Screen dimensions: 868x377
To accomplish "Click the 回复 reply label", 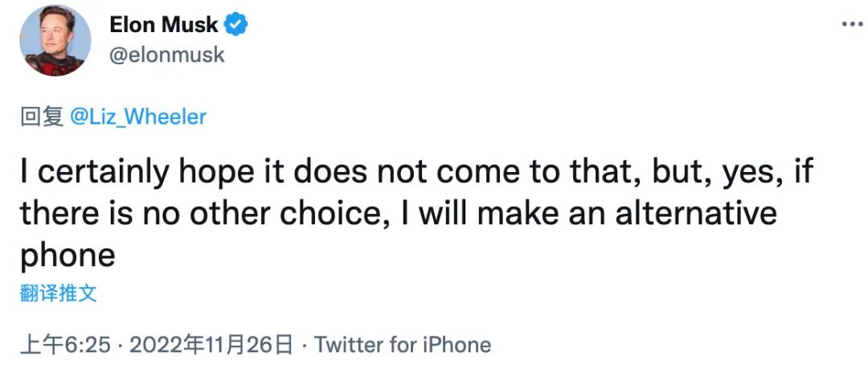I will coord(42,117).
